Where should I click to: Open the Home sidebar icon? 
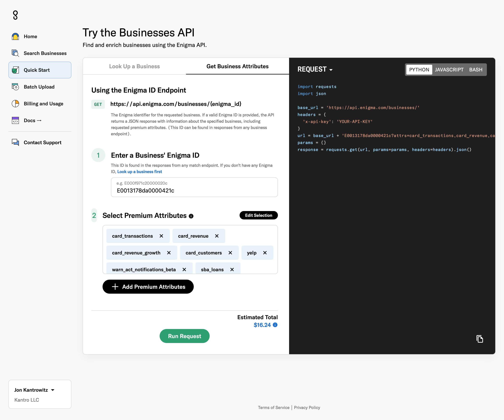pos(15,36)
